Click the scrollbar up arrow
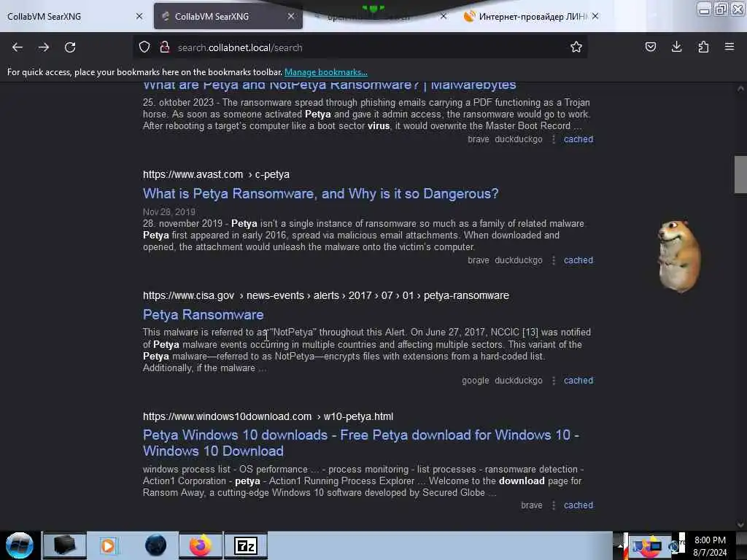 coord(740,88)
